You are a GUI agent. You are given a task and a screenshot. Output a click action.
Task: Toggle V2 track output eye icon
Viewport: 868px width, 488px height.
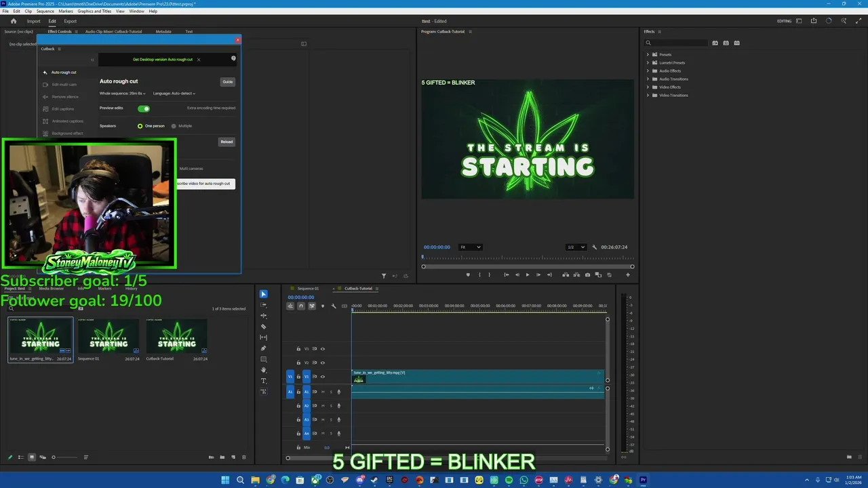click(x=322, y=363)
